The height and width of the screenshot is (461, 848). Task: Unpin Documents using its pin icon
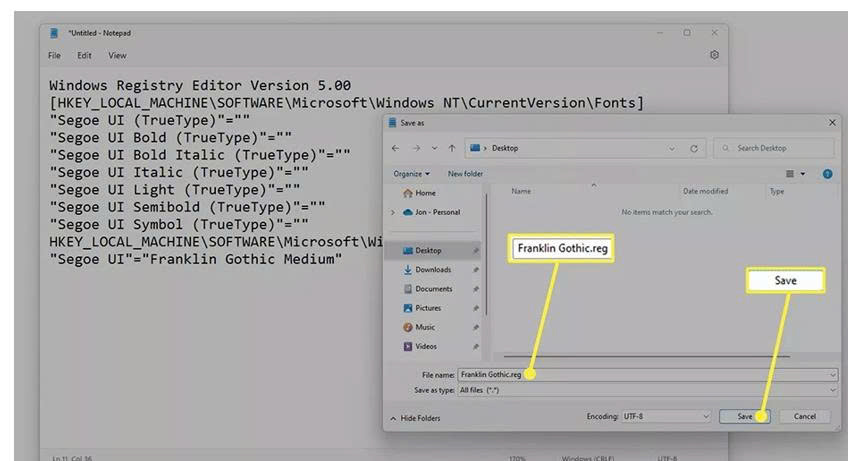[475, 289]
